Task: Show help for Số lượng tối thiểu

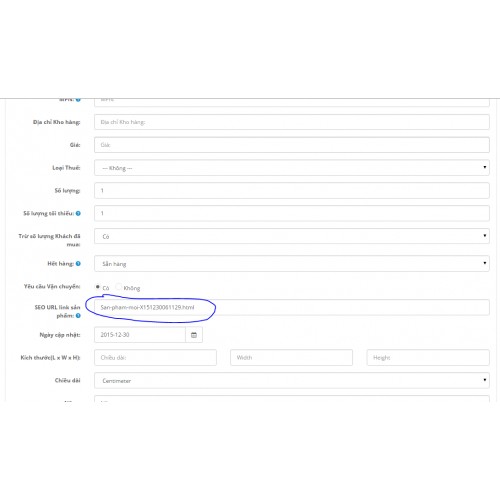Action: (78, 213)
